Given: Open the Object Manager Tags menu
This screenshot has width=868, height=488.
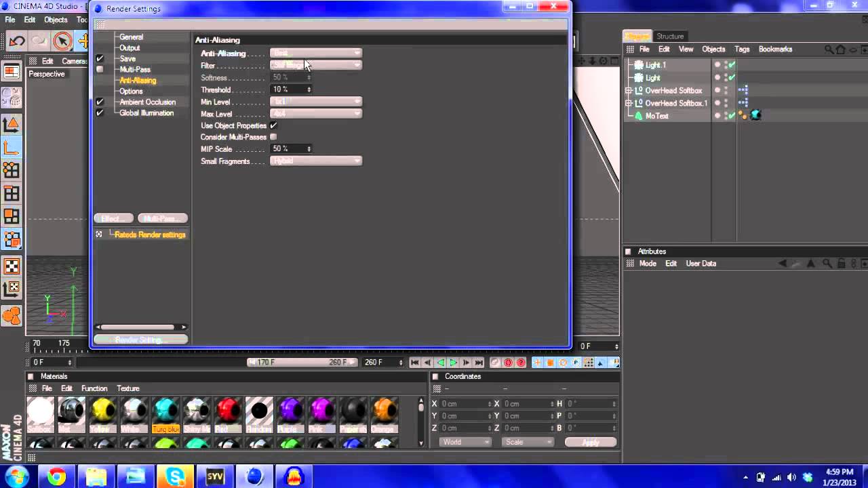Looking at the screenshot, I should (742, 49).
